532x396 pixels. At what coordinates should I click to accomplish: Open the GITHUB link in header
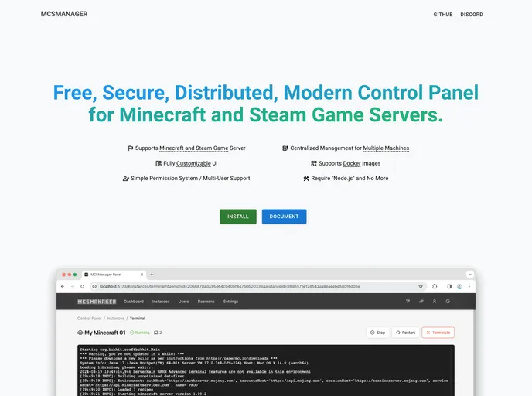[x=443, y=14]
